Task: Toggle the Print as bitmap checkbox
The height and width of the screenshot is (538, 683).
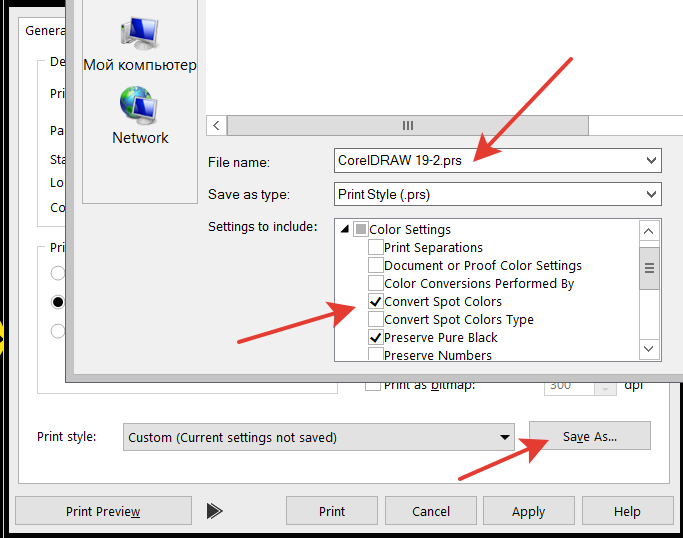Action: 372,386
